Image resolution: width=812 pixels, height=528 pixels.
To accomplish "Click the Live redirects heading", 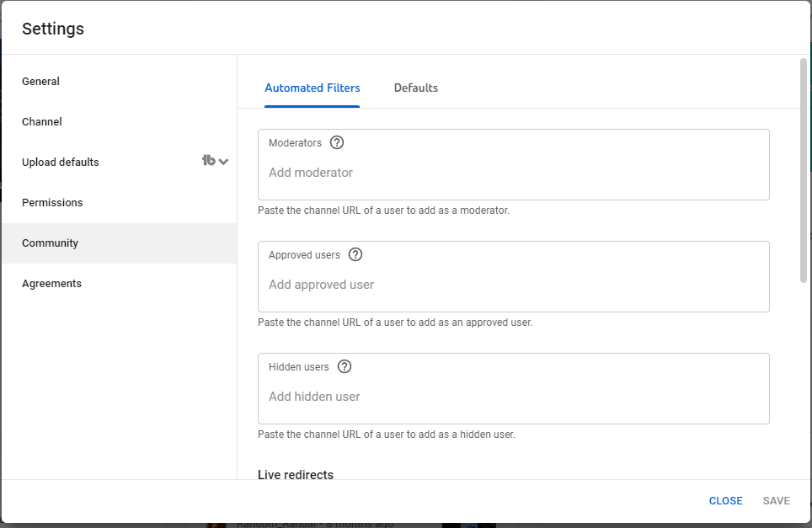I will coord(296,475).
